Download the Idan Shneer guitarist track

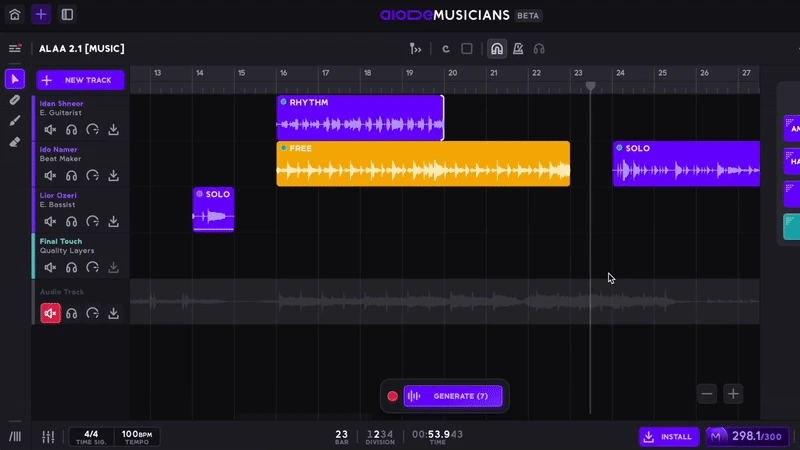click(114, 130)
